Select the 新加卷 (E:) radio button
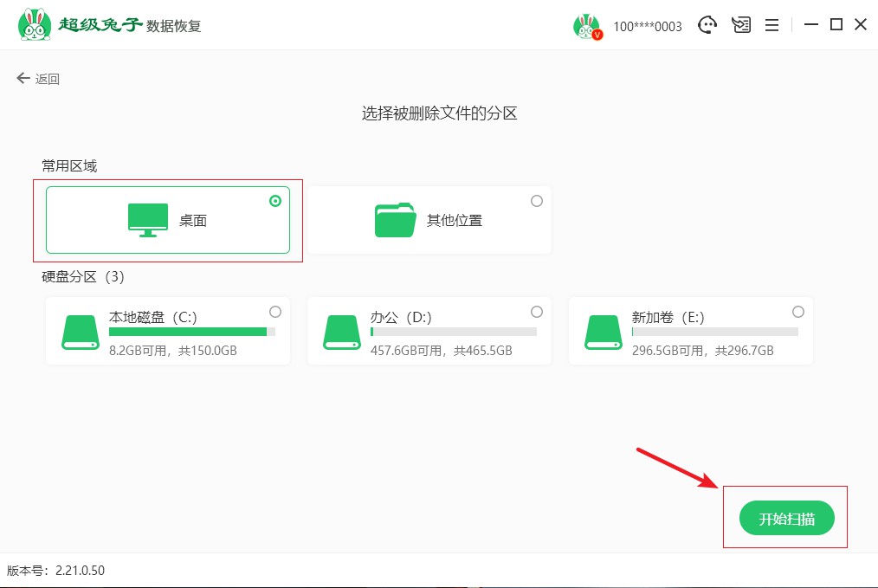The image size is (878, 588). [798, 312]
